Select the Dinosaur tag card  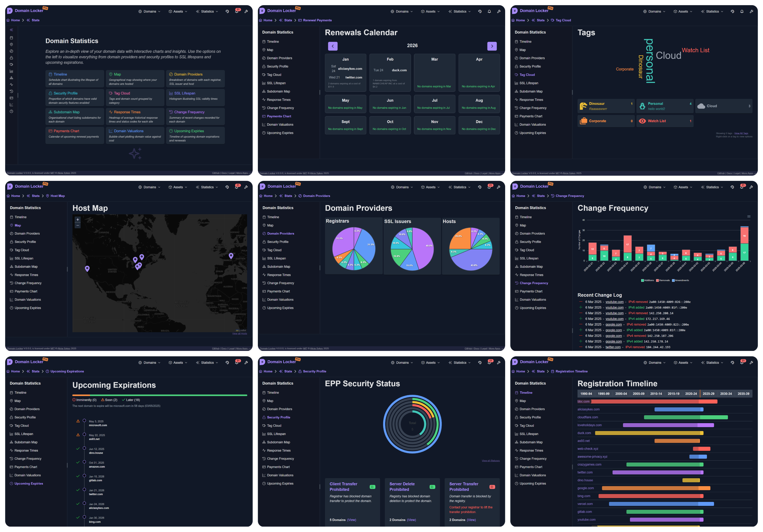click(x=606, y=106)
